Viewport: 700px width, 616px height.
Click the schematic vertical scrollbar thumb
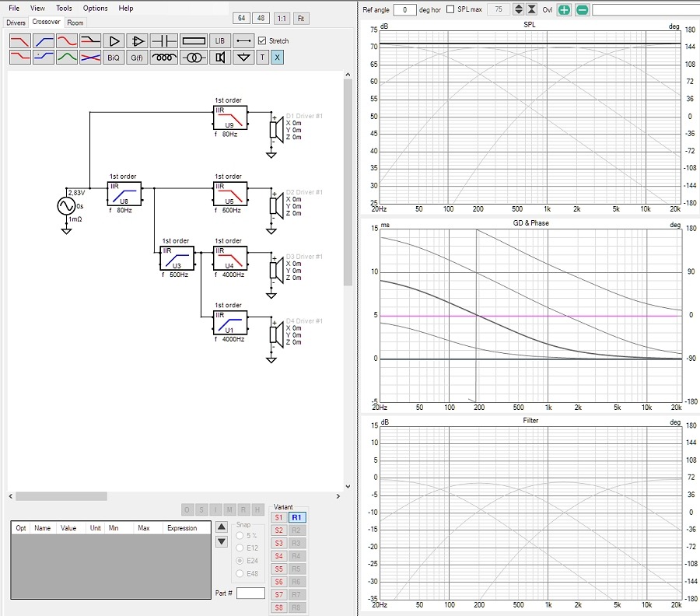pyautogui.click(x=348, y=183)
